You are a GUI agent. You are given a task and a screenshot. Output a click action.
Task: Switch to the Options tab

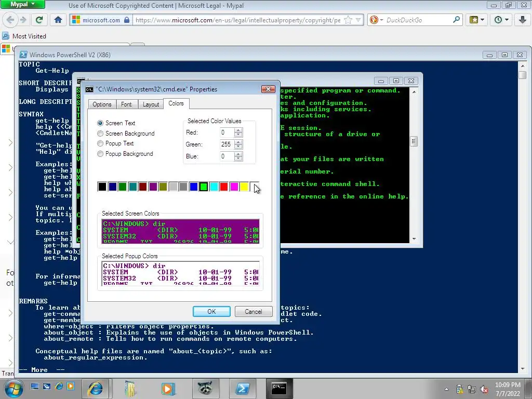coord(102,104)
